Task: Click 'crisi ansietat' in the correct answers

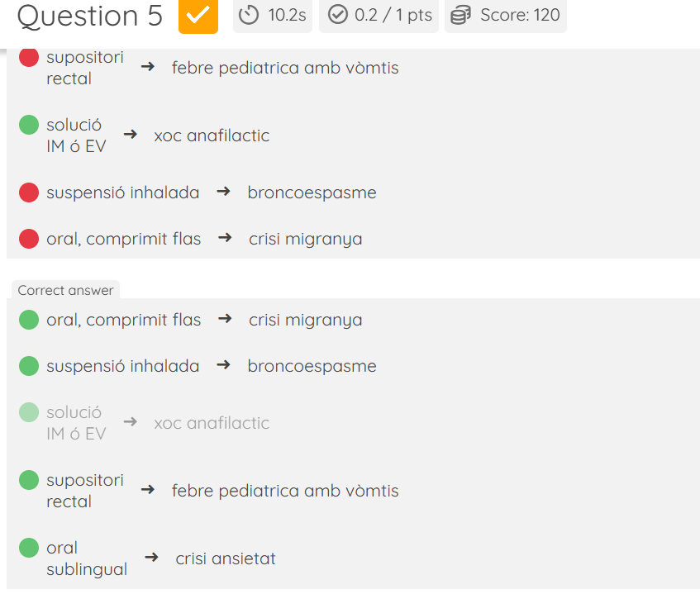Action: [226, 558]
